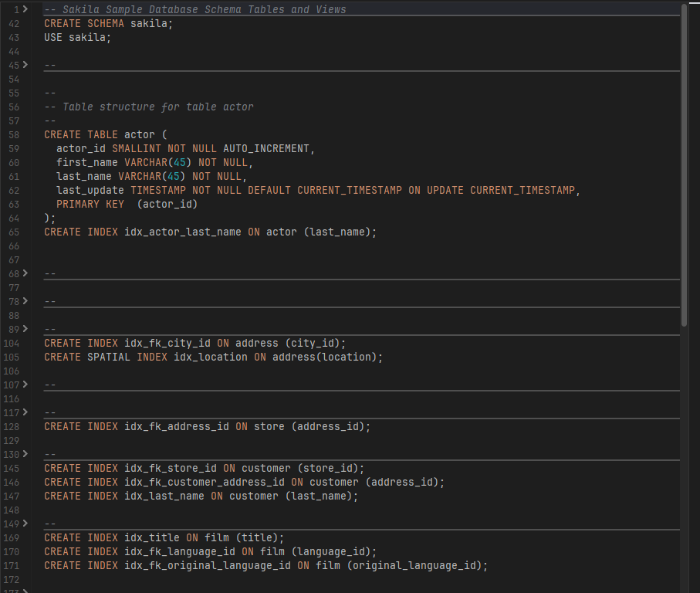Click the PRIMARY KEY (actor_id) line
The image size is (700, 593).
pyautogui.click(x=127, y=204)
